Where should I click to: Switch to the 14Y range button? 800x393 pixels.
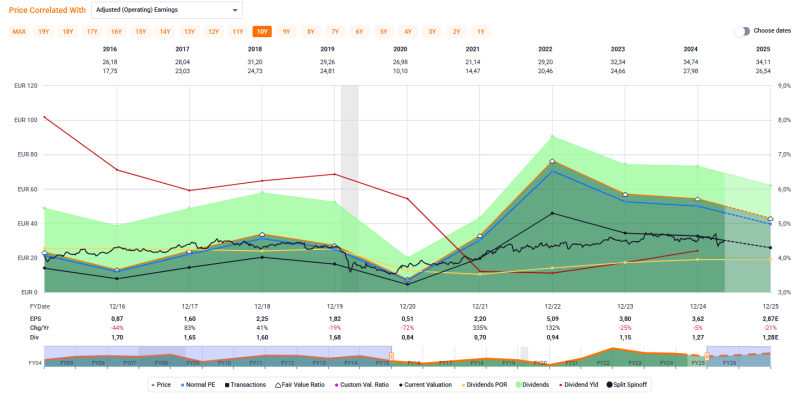pyautogui.click(x=165, y=32)
